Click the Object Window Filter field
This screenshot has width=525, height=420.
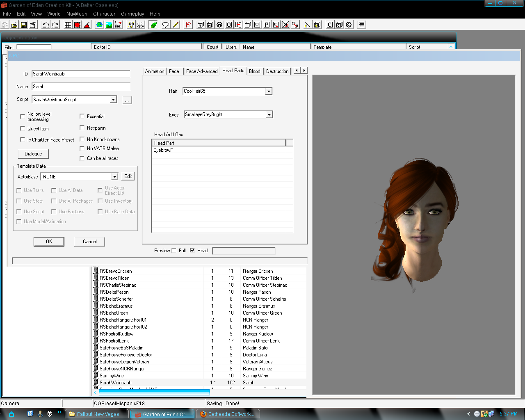point(34,47)
